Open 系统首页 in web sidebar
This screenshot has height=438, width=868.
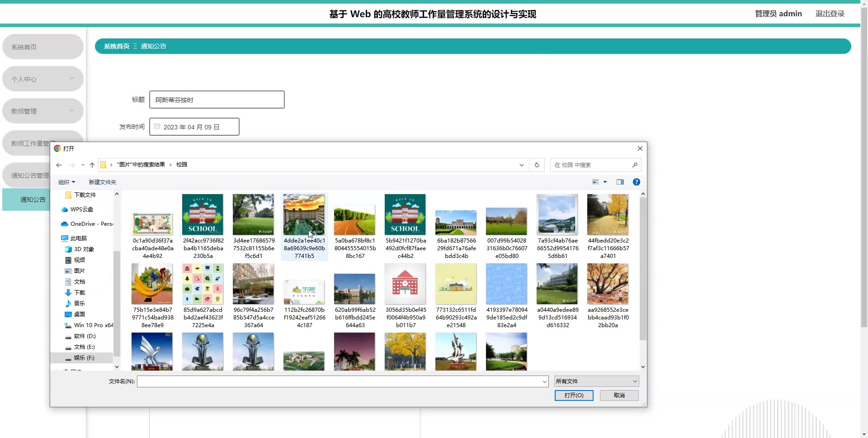[43, 47]
